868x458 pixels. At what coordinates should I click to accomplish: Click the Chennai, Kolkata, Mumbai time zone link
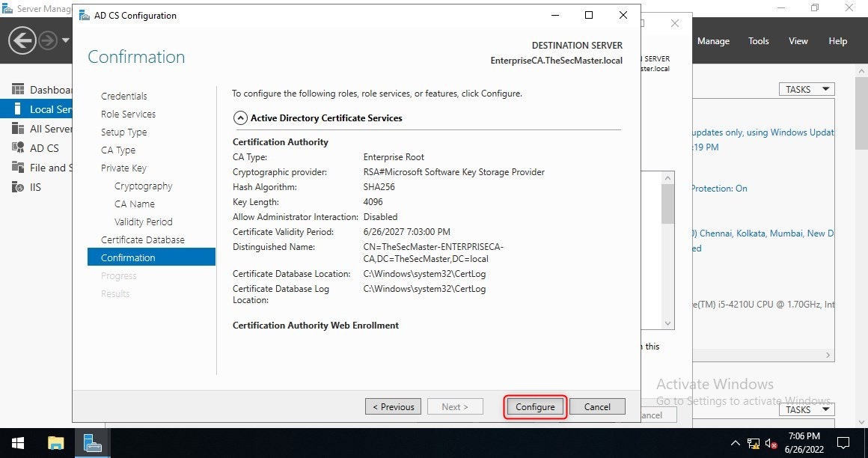pos(762,233)
